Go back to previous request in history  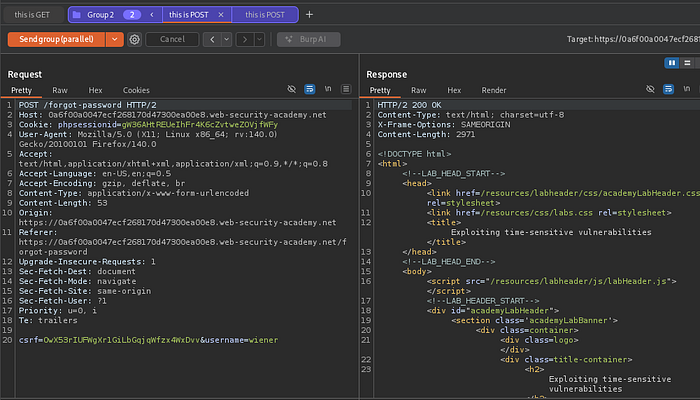pyautogui.click(x=212, y=39)
